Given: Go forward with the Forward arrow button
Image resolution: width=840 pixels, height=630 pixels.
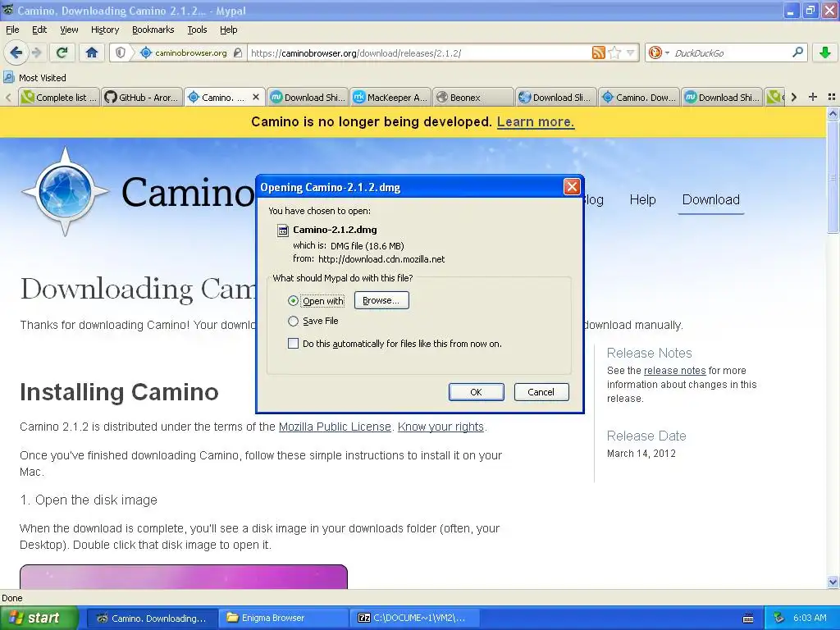Looking at the screenshot, I should click(36, 52).
